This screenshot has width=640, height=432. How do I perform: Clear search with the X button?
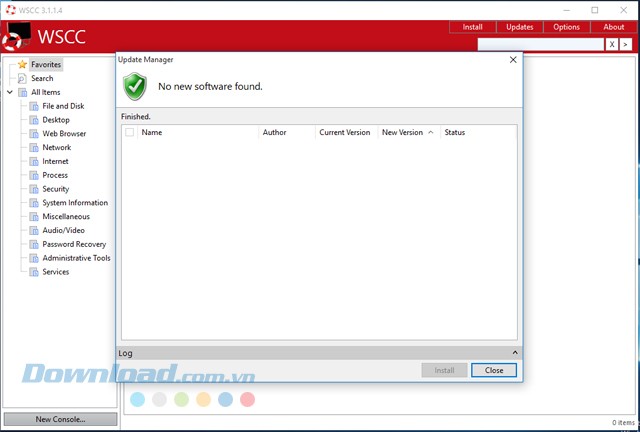(611, 44)
